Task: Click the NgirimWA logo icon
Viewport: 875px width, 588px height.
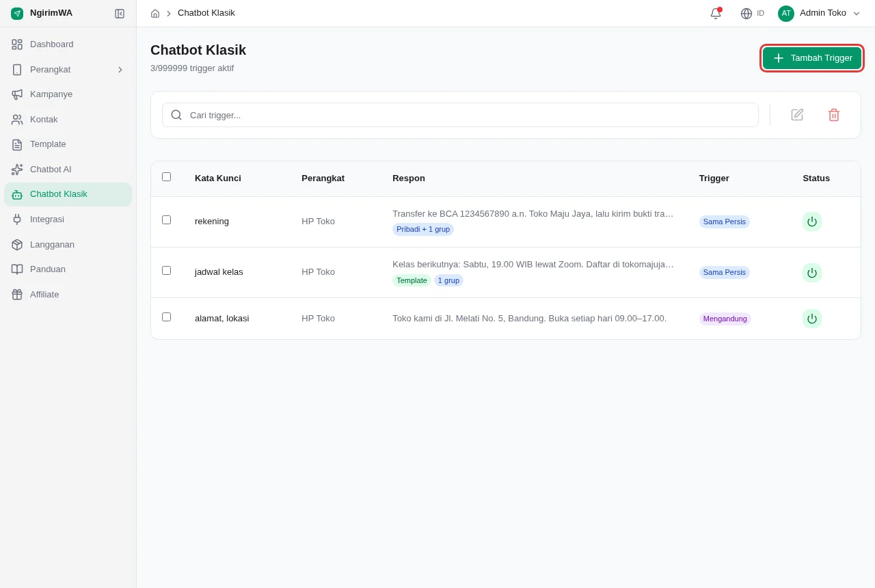Action: [17, 13]
